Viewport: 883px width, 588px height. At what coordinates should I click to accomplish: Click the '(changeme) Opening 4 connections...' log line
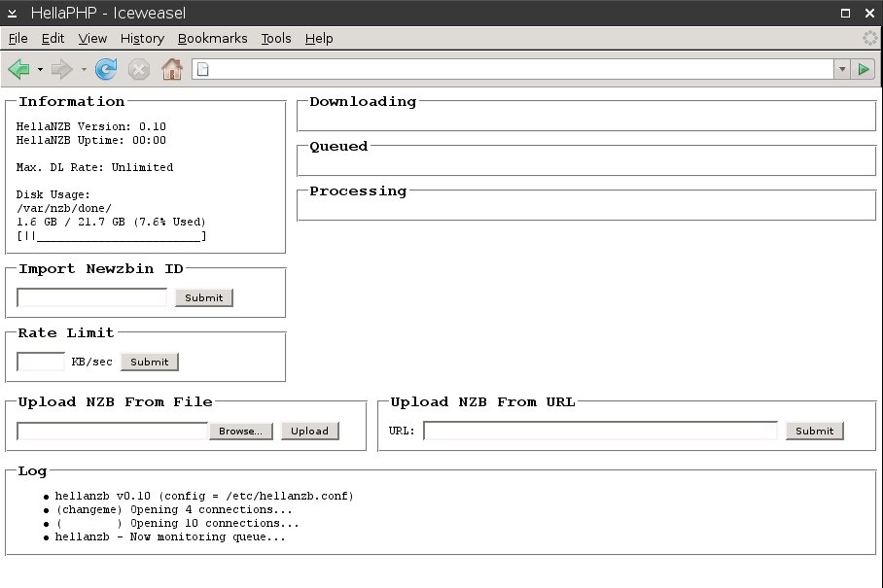[174, 510]
